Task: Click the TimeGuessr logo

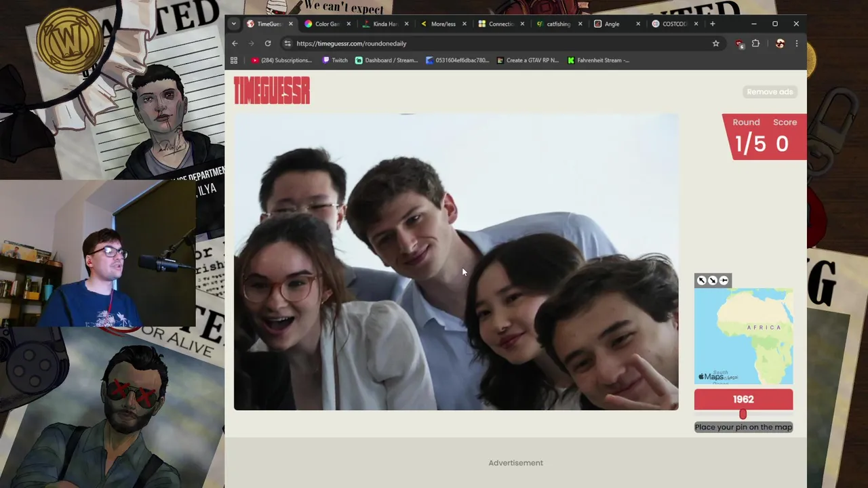Action: point(272,90)
